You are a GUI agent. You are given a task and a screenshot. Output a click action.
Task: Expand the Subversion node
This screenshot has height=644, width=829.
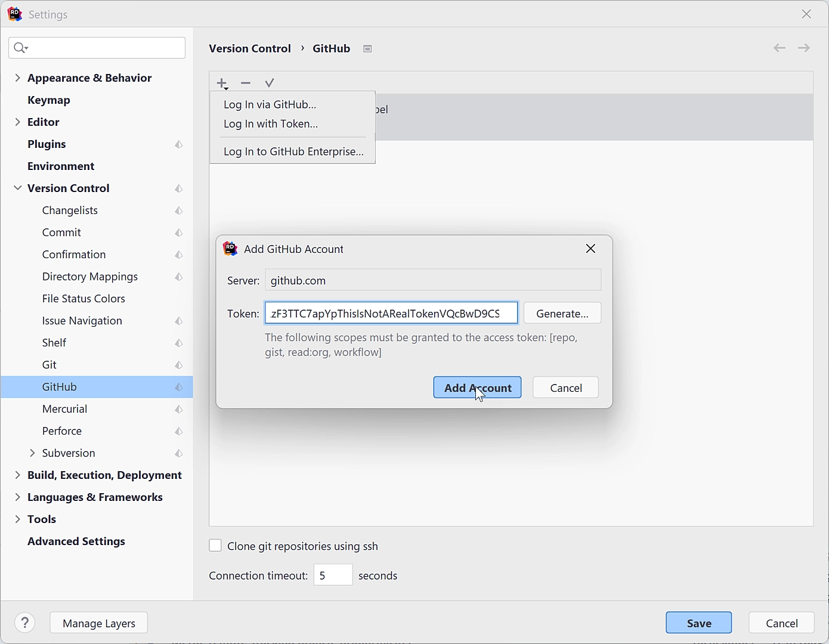(x=32, y=453)
